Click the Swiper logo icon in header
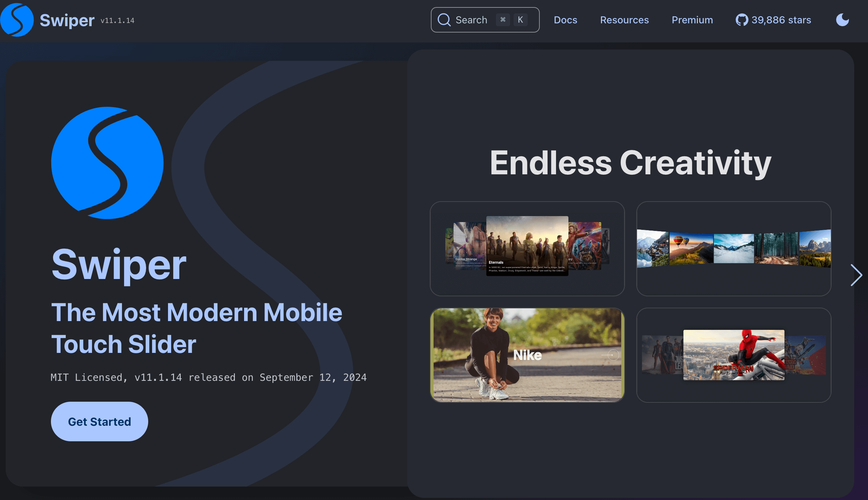Image resolution: width=868 pixels, height=500 pixels. [x=17, y=20]
